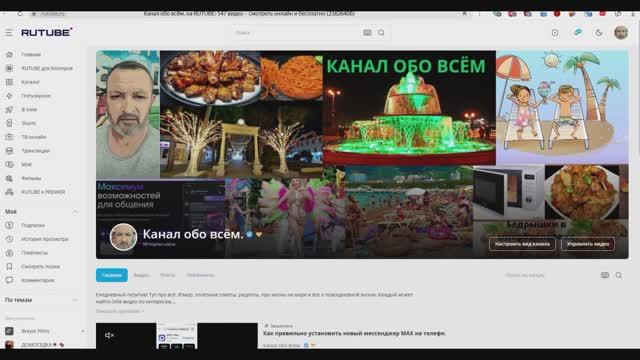Click the Управлять видео button
This screenshot has height=360, width=640.
click(588, 244)
